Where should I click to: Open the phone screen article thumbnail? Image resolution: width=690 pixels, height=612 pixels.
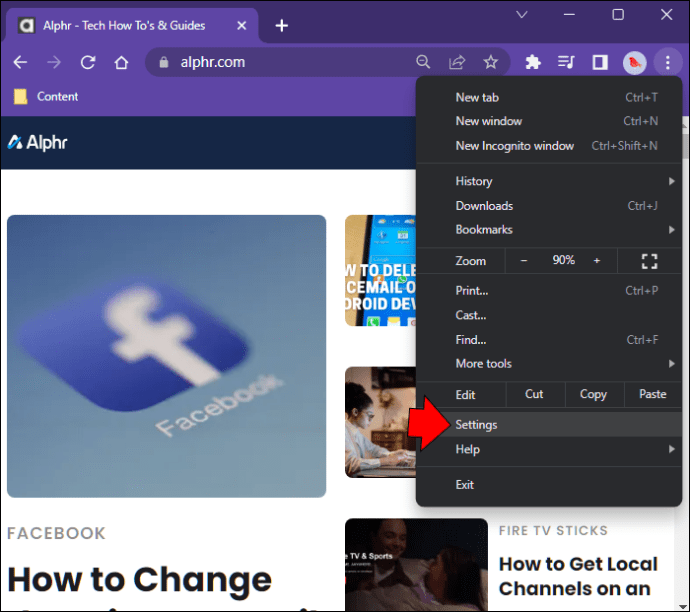[x=380, y=271]
